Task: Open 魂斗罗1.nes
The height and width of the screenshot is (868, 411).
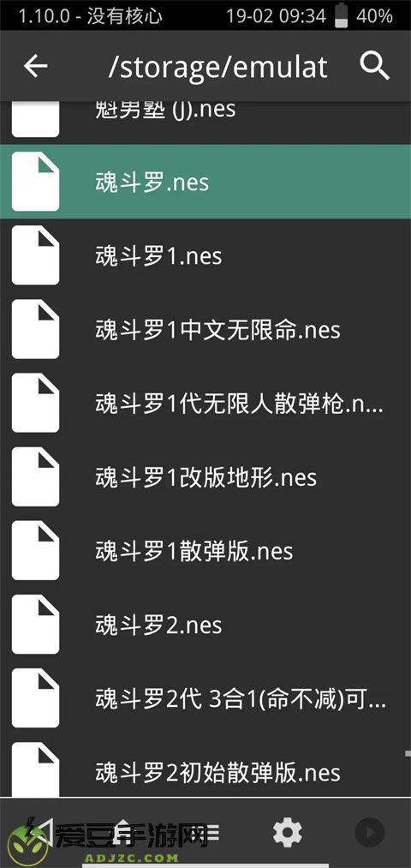Action: [x=205, y=255]
